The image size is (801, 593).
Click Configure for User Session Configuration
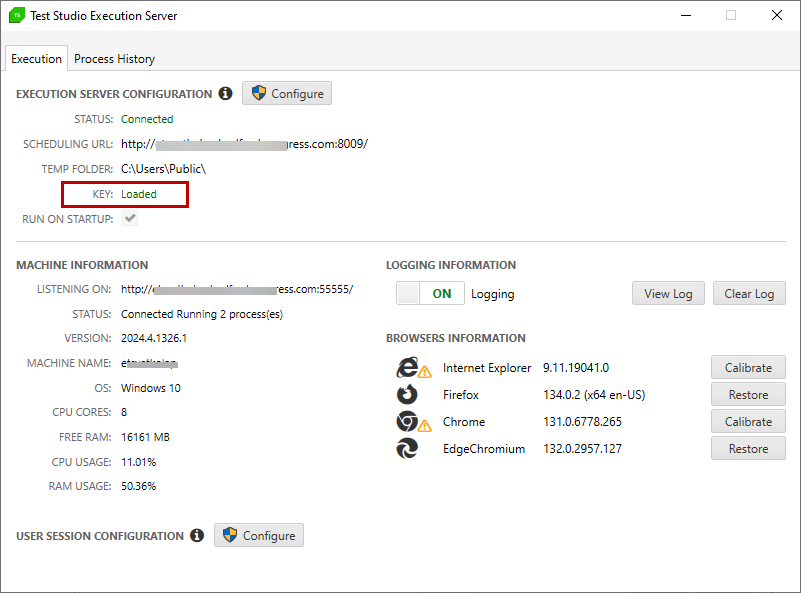pos(258,535)
